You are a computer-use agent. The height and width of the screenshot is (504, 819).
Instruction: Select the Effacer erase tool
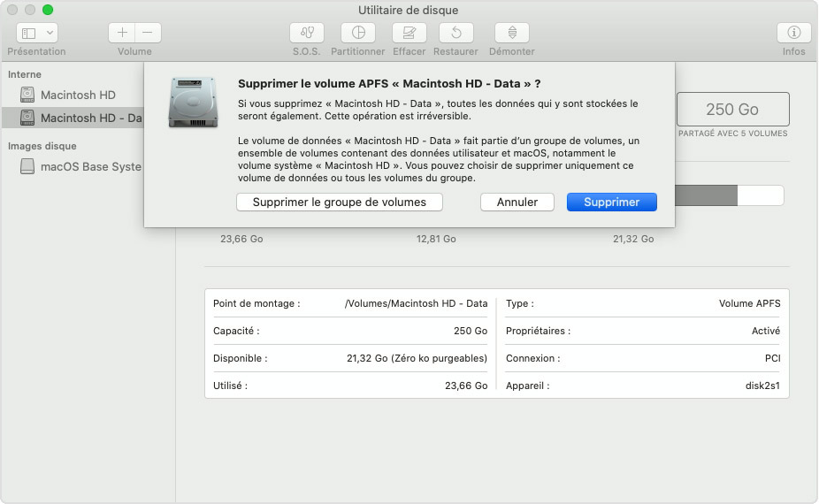coord(409,33)
